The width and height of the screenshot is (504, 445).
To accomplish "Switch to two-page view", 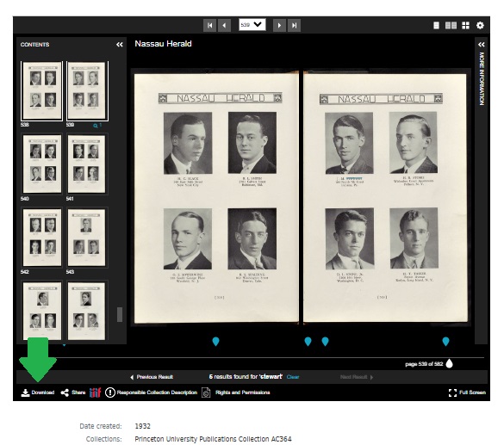I will click(x=451, y=25).
